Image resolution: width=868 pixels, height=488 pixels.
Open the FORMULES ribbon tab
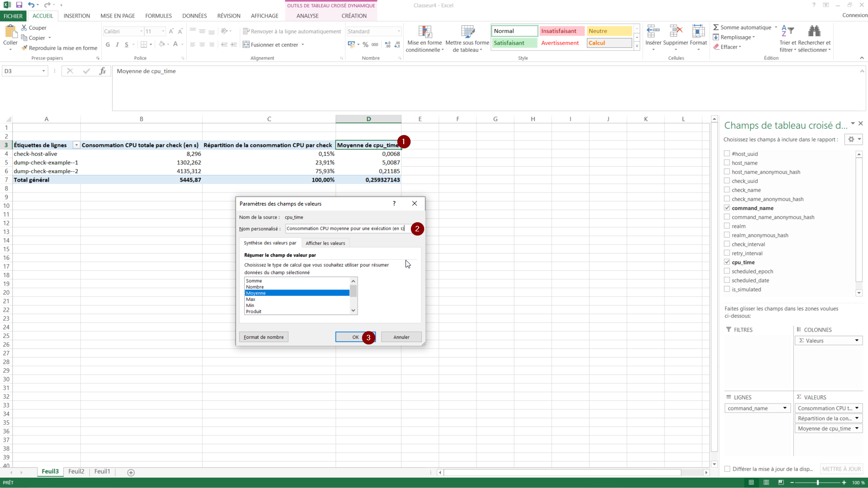click(x=158, y=16)
